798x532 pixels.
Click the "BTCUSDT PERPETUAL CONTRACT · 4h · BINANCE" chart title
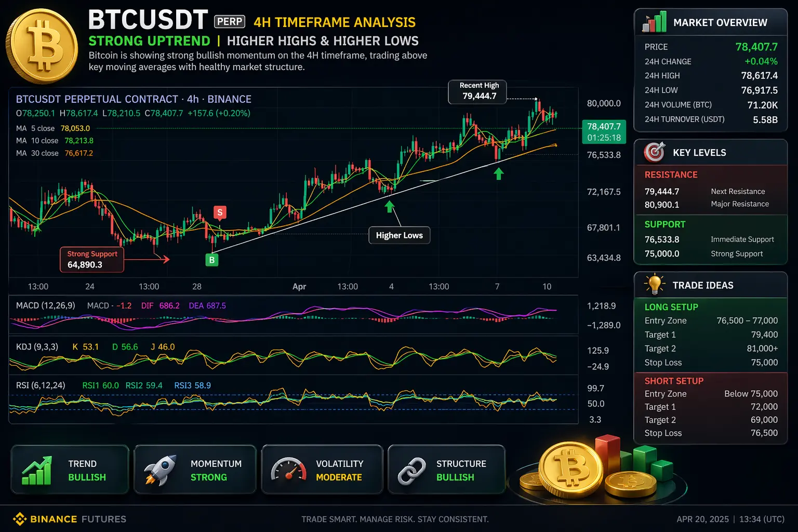click(x=134, y=99)
